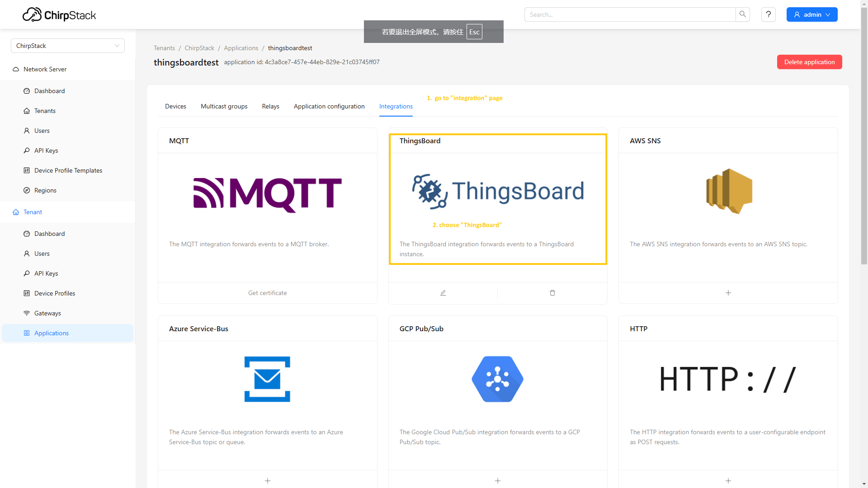Click the Delete application button

tap(809, 62)
